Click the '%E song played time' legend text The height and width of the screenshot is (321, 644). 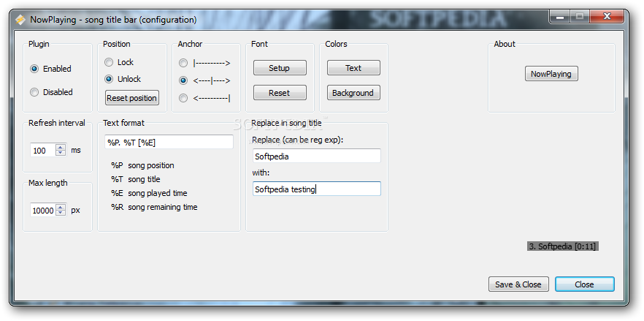coord(149,193)
